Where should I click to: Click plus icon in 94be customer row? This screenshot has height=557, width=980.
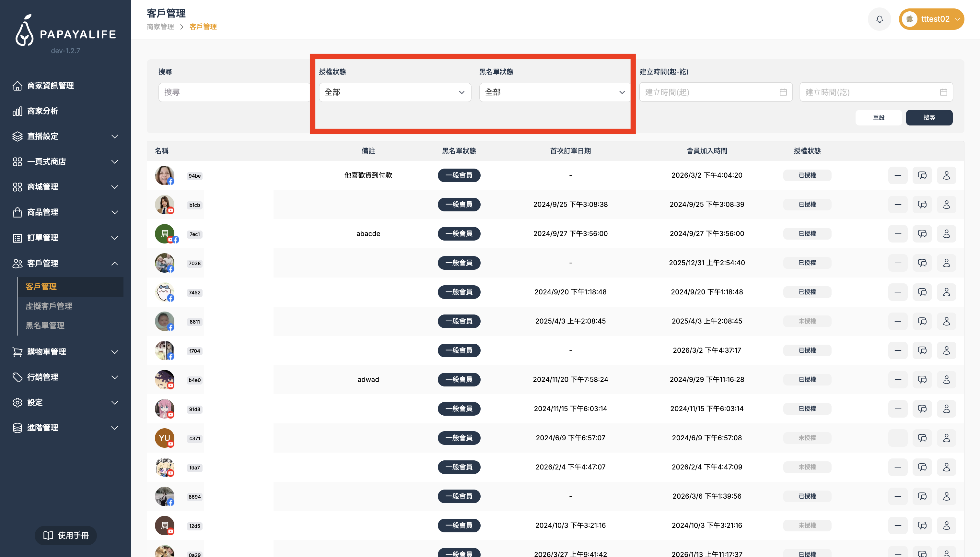click(898, 175)
